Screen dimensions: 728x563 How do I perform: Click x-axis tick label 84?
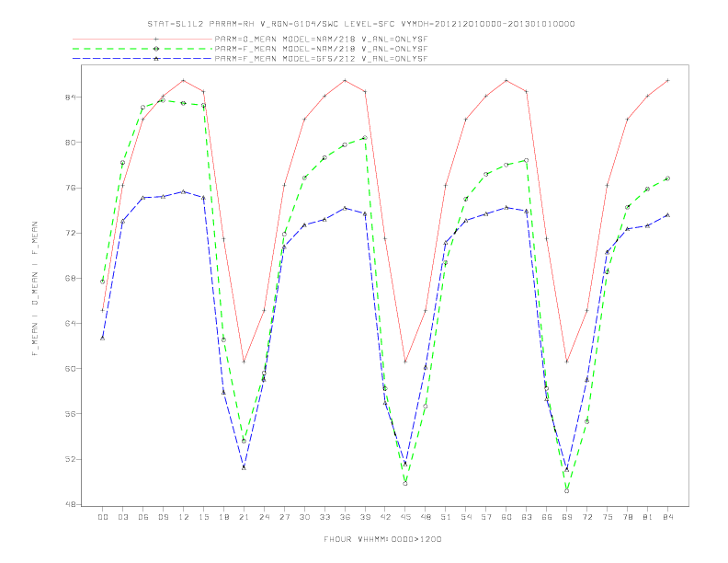(x=668, y=517)
